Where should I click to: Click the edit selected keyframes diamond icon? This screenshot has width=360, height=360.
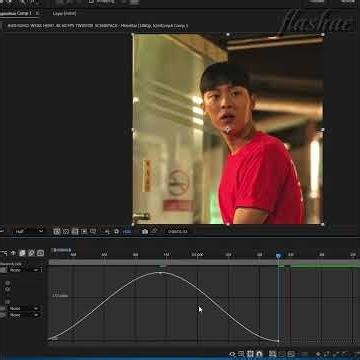[318, 354]
